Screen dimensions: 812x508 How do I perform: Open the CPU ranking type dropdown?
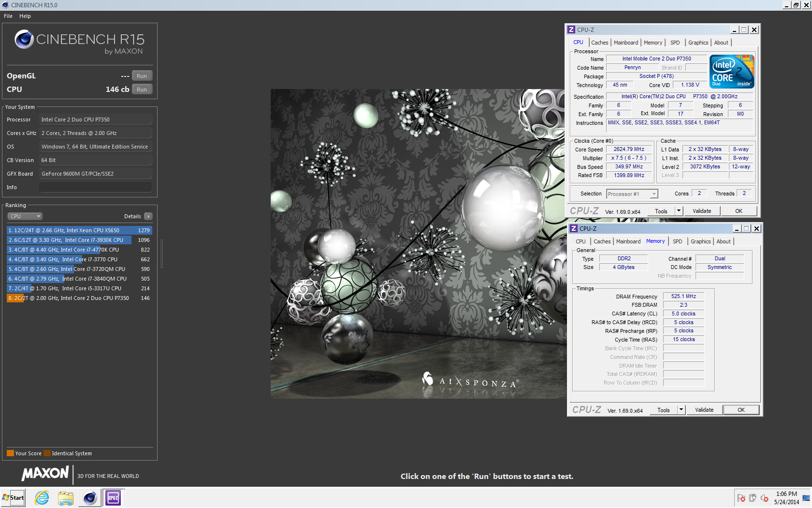(25, 216)
